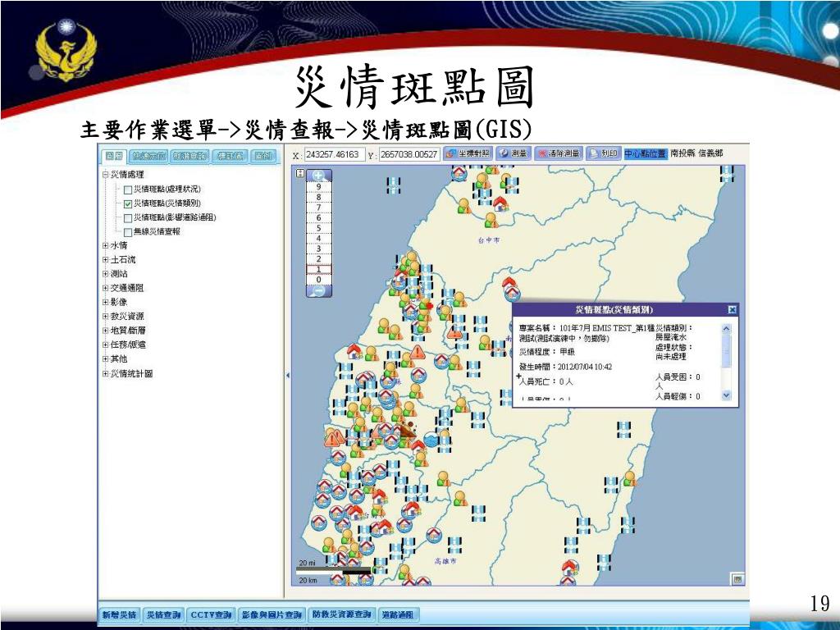This screenshot has width=840, height=630.
Task: Expand the 測站 tree node
Action: click(106, 274)
